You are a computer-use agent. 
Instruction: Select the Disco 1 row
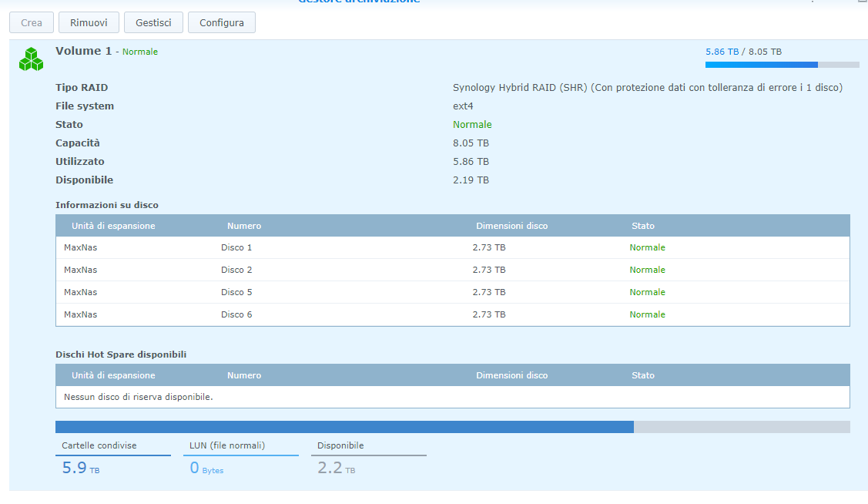[452, 247]
